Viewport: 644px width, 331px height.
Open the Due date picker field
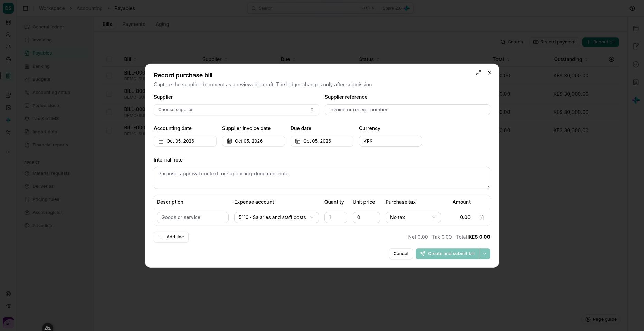click(322, 141)
